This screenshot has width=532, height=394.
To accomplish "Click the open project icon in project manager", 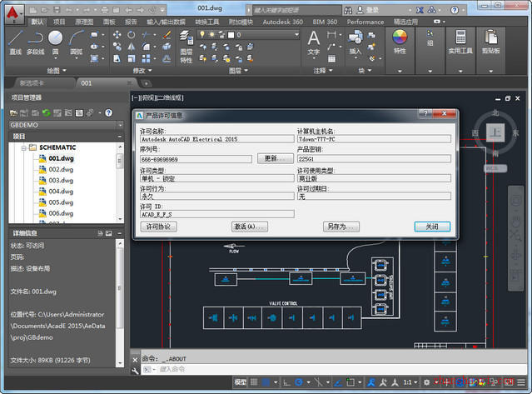I will (x=13, y=112).
